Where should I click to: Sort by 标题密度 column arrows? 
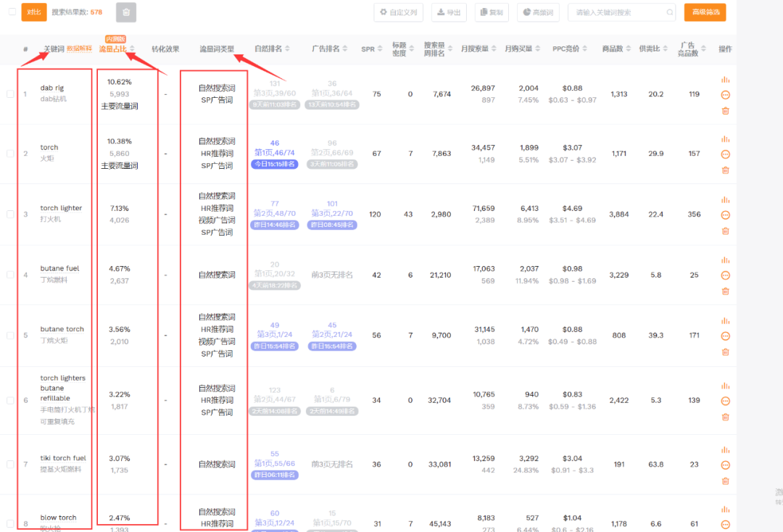coord(412,49)
